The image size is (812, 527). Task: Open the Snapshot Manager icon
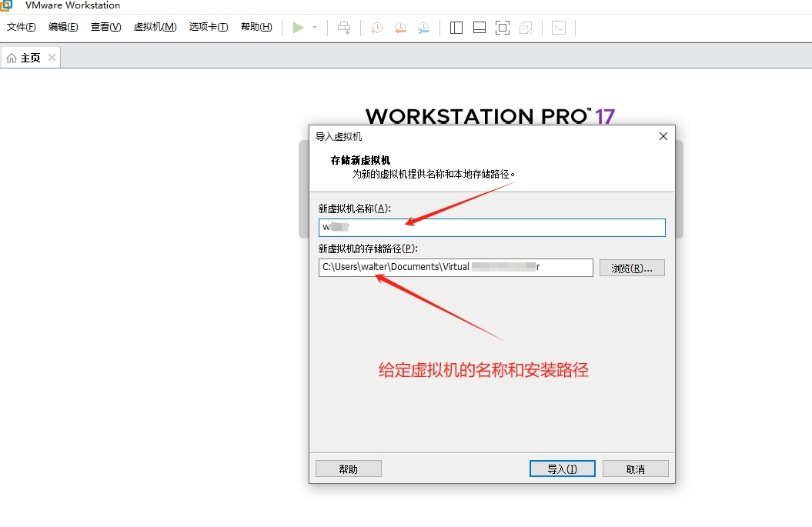pyautogui.click(x=424, y=28)
